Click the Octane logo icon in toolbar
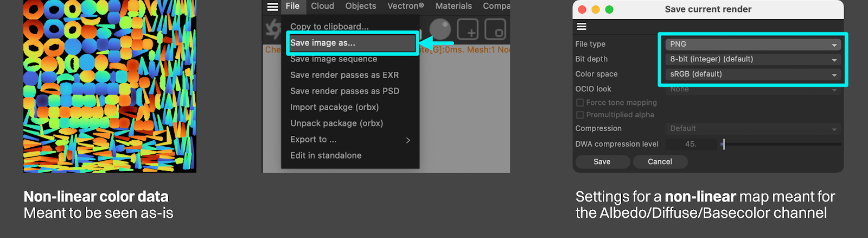Screen dimensions: 868x238 coord(273,29)
